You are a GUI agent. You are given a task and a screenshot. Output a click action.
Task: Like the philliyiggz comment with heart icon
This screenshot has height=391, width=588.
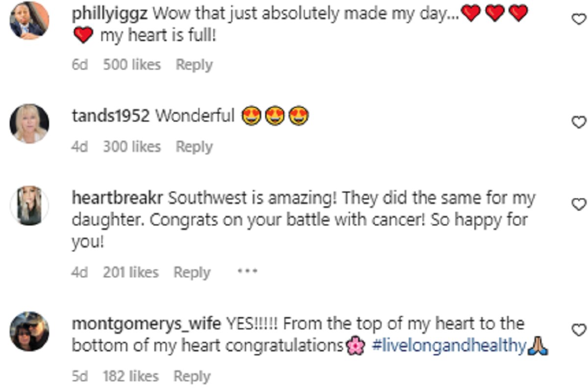click(x=579, y=19)
